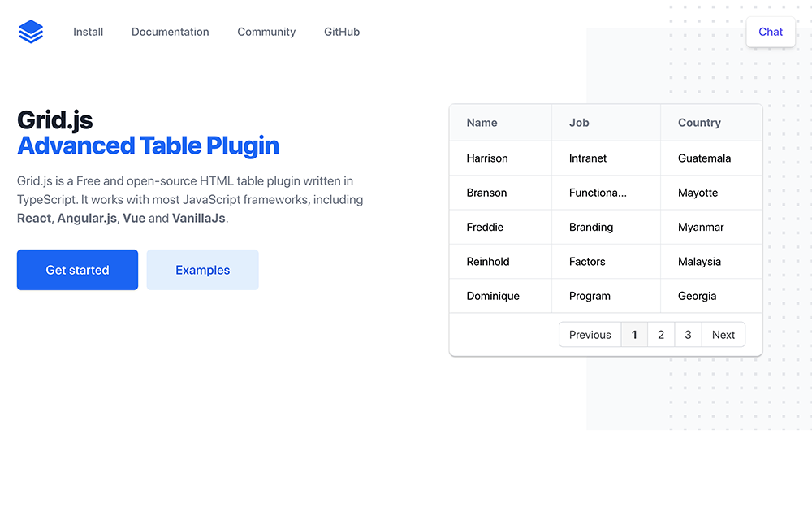
Task: Select the Dominique table row
Action: pos(493,296)
